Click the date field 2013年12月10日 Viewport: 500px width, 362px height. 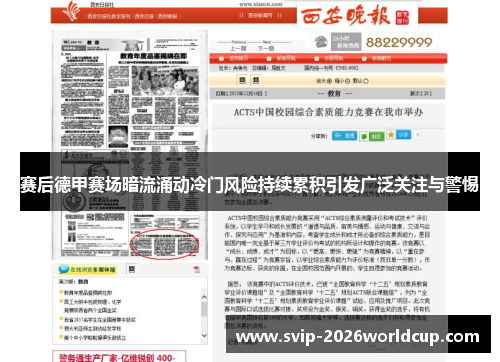tap(241, 94)
